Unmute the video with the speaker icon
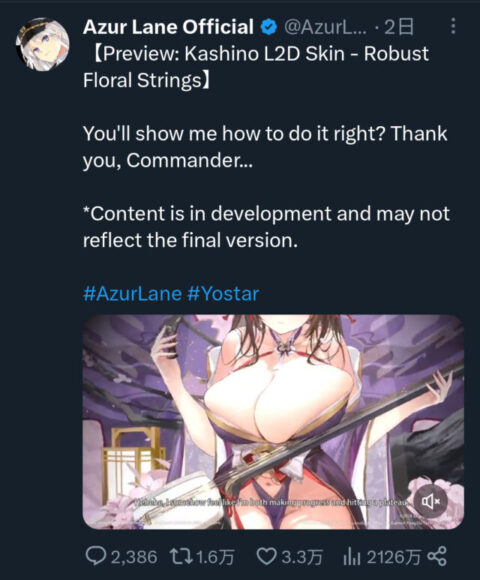This screenshot has height=580, width=480. (x=431, y=502)
